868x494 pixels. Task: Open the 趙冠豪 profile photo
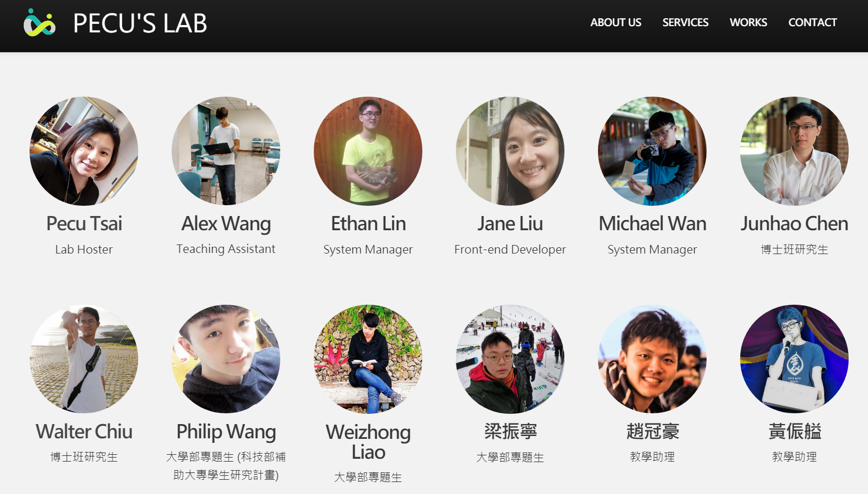click(x=652, y=359)
